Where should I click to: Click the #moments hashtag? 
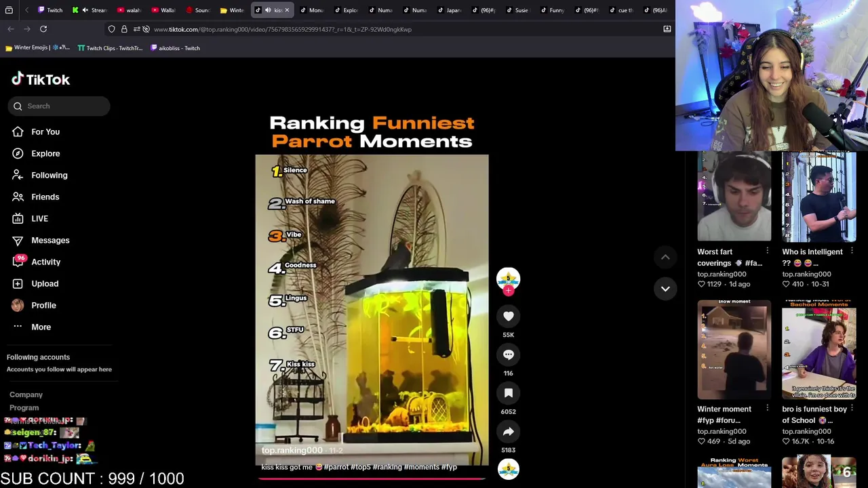click(x=421, y=467)
